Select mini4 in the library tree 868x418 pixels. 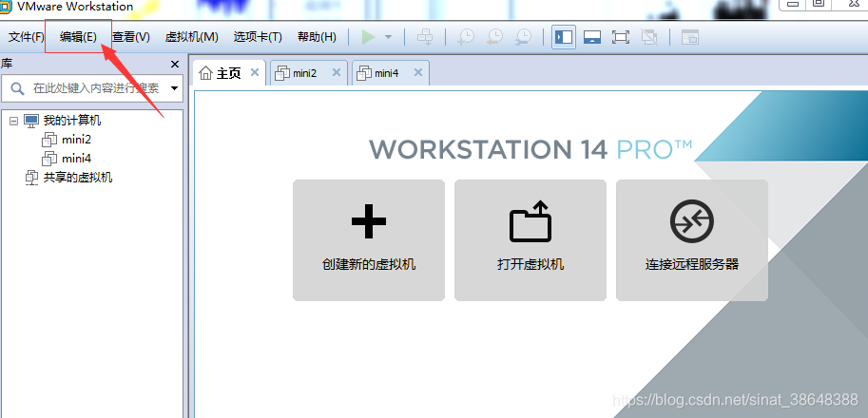[x=76, y=159]
